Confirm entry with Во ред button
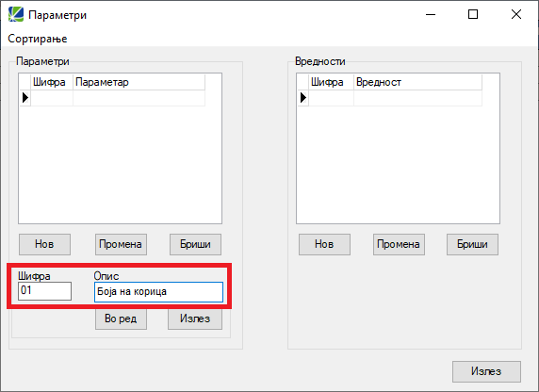This screenshot has width=539, height=392. pos(121,319)
